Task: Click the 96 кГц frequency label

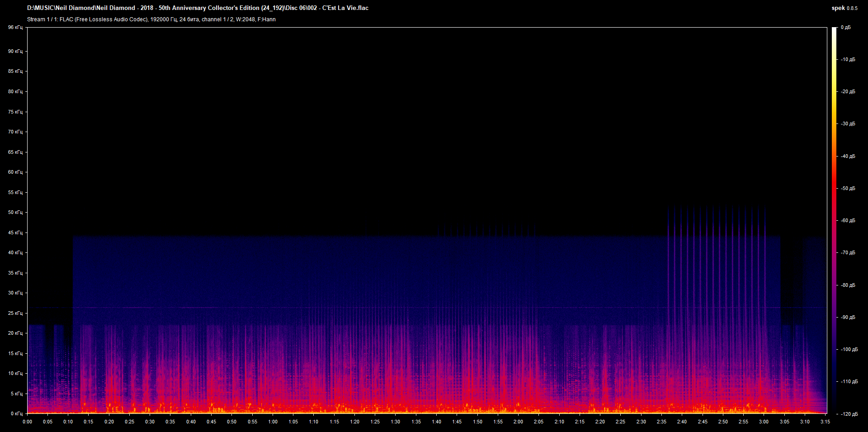Action: pyautogui.click(x=15, y=28)
